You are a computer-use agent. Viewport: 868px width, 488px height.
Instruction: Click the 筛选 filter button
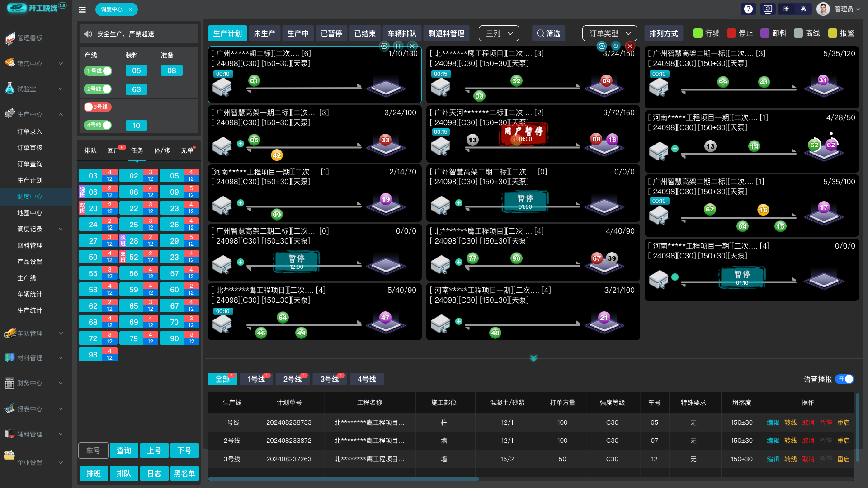[x=548, y=33]
